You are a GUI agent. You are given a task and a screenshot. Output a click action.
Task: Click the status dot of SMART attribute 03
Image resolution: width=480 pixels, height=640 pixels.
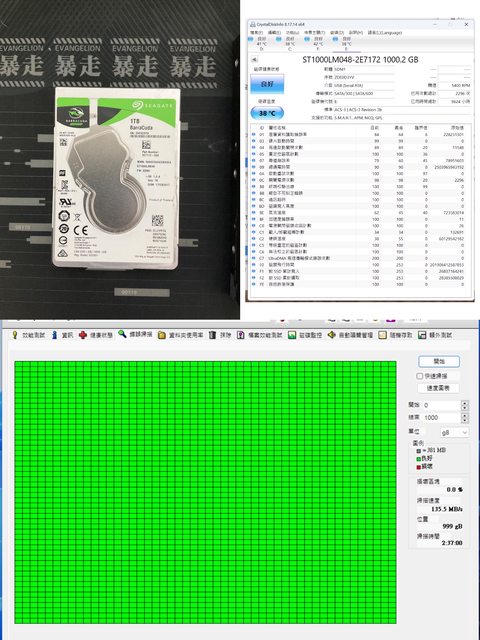click(253, 141)
